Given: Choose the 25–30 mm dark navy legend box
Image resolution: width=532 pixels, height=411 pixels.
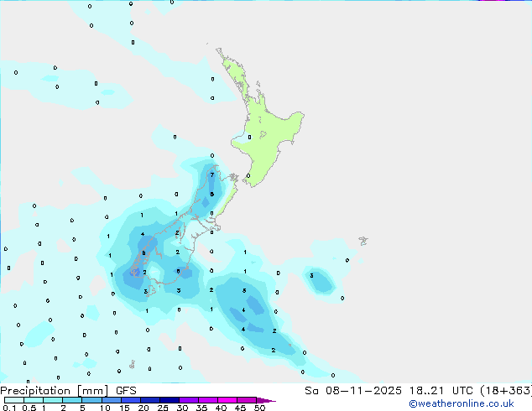Looking at the screenshot, I should point(170,400).
